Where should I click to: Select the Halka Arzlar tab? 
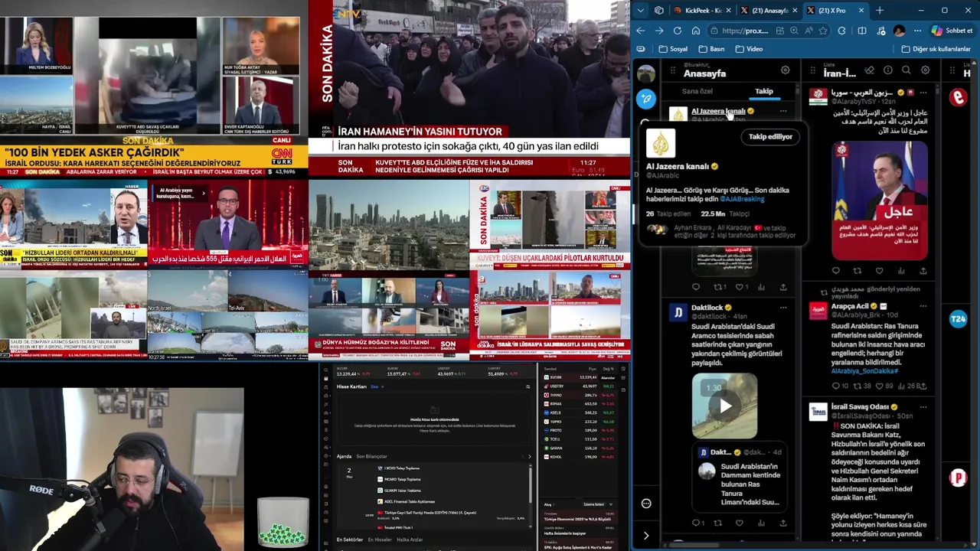(x=410, y=540)
